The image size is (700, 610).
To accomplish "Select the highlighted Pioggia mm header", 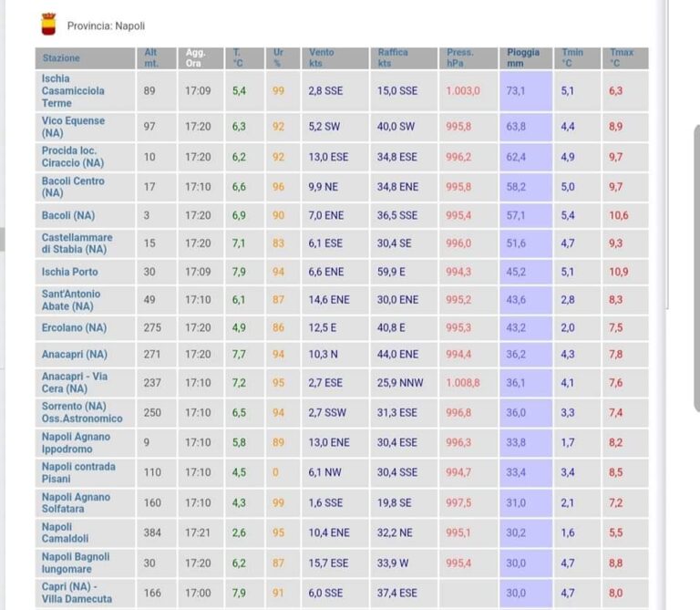I will pos(523,57).
